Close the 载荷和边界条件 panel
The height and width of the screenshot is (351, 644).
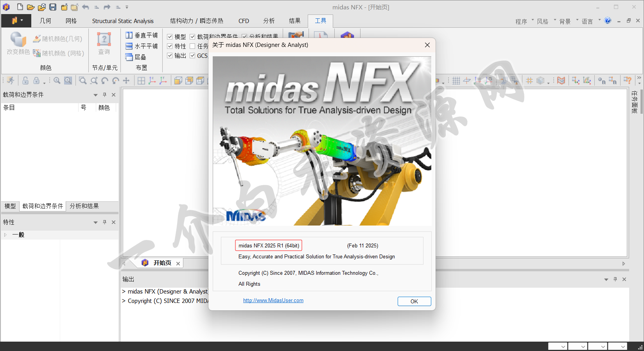pyautogui.click(x=113, y=95)
